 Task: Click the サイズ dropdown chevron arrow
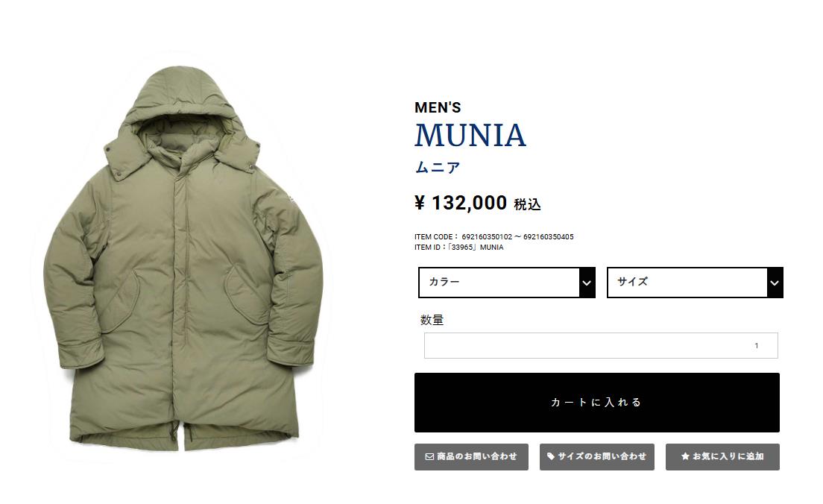775,283
